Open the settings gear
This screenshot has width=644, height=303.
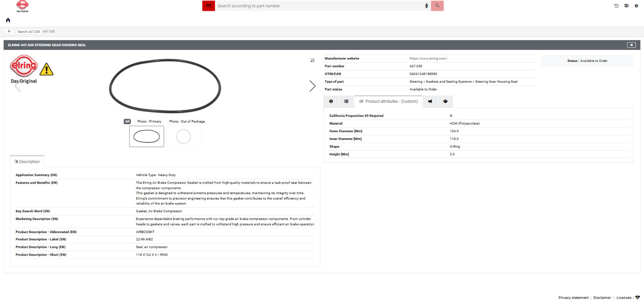pyautogui.click(x=636, y=6)
